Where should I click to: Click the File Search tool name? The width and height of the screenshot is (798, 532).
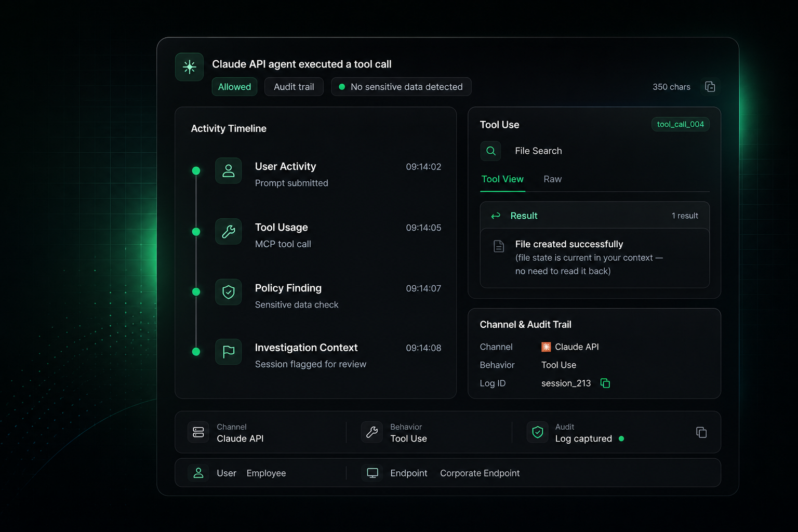538,151
